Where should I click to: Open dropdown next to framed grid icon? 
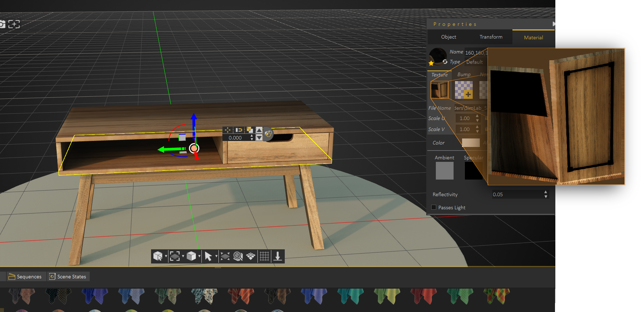point(183,256)
